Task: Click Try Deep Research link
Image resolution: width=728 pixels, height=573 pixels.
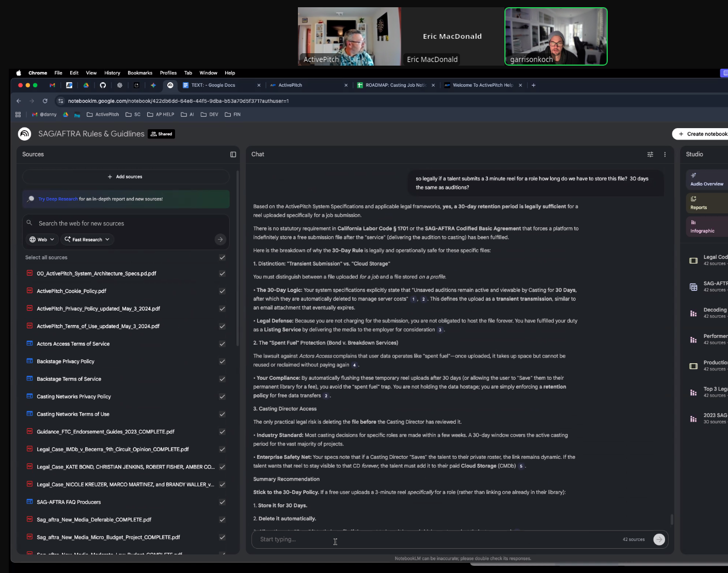Action: (x=58, y=199)
